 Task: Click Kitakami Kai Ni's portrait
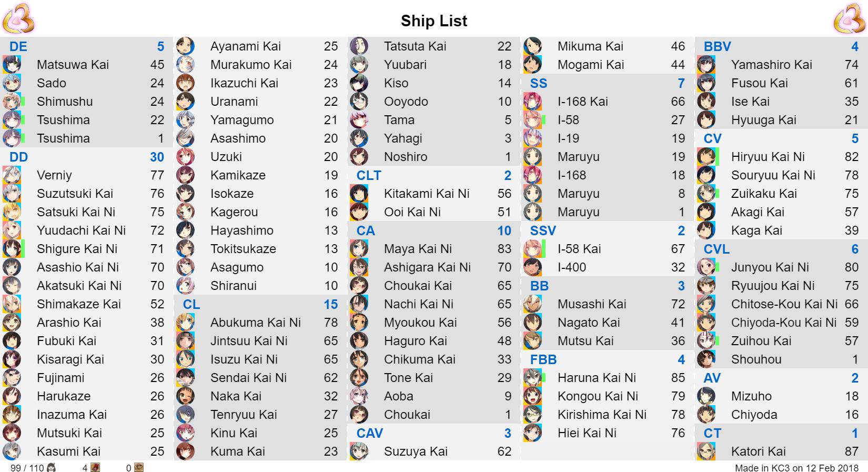point(359,194)
